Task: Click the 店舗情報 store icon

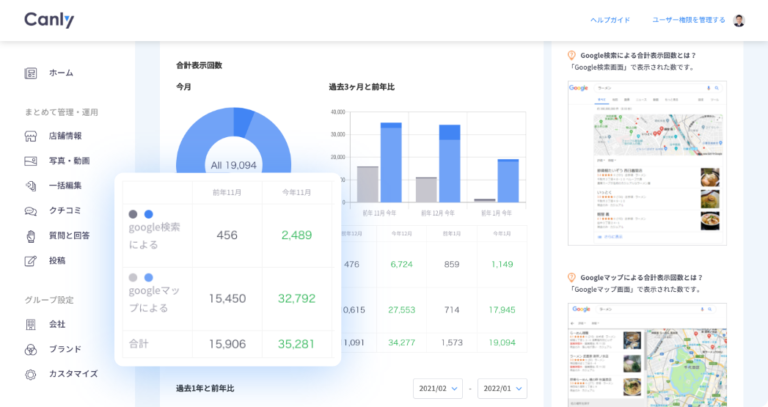Action: (31, 136)
